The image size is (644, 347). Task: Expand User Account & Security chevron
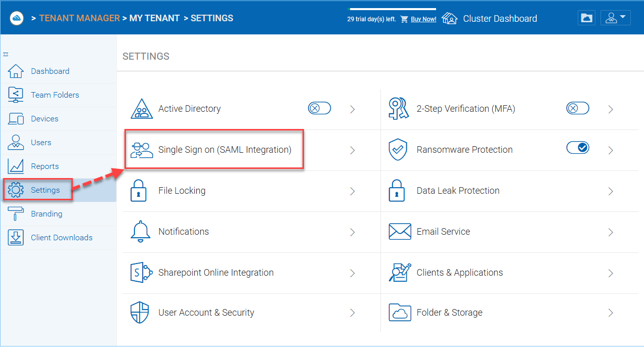(353, 313)
